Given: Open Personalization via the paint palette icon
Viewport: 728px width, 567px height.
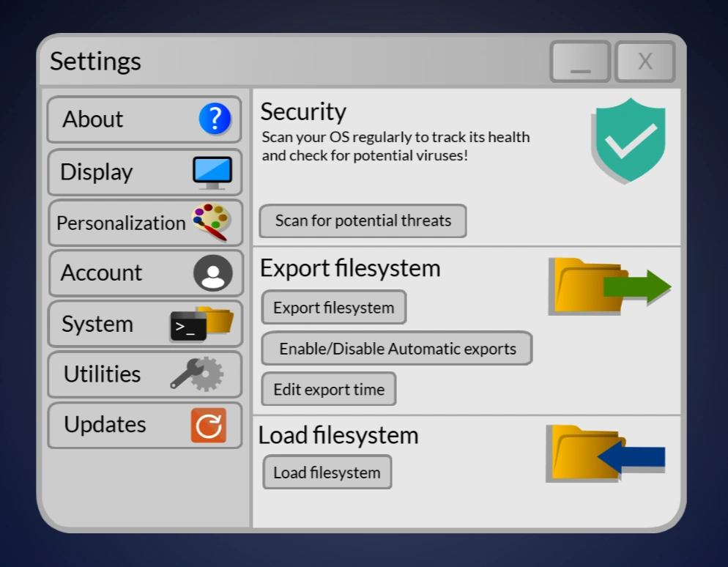Looking at the screenshot, I should tap(212, 223).
